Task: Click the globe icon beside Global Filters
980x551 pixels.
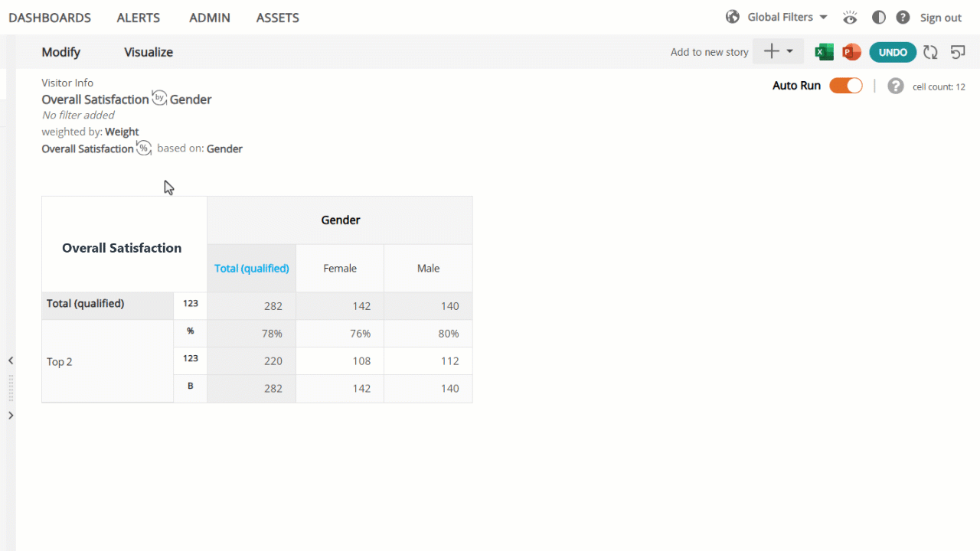Action: click(x=733, y=17)
